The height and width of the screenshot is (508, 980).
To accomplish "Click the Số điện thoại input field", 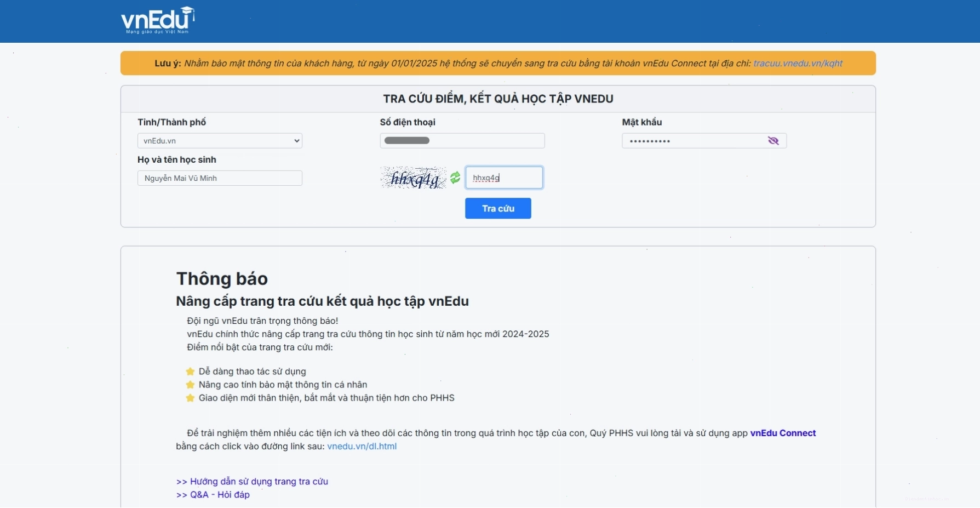I will (462, 141).
